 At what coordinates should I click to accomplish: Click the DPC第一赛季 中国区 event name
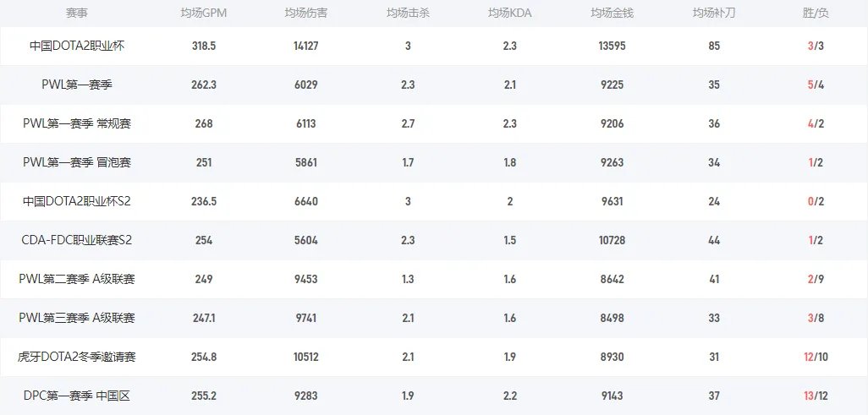[76, 396]
